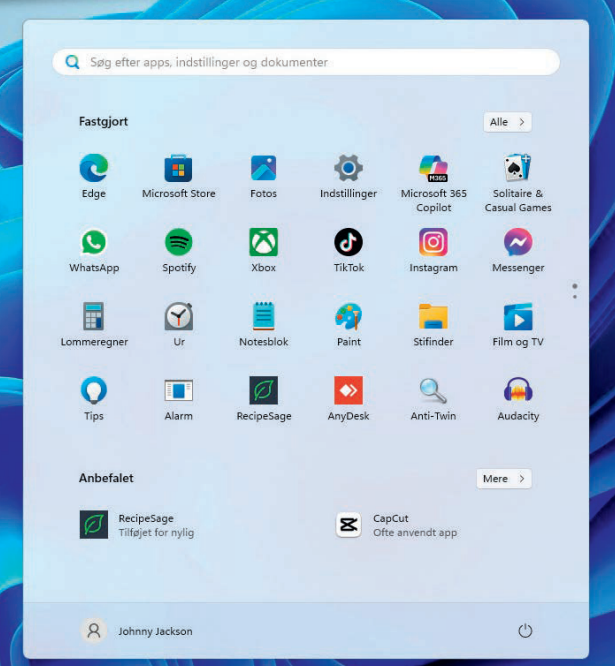Expand all apps with the Alle button
615x666 pixels.
click(507, 122)
